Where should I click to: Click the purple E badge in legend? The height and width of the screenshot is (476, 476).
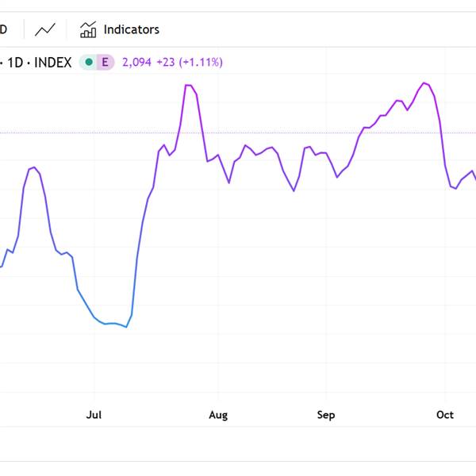pyautogui.click(x=105, y=62)
